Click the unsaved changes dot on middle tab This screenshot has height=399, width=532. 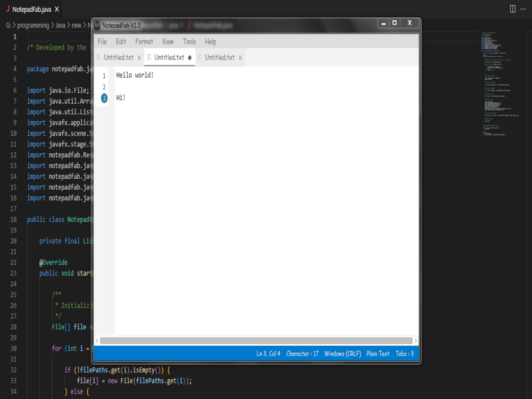[190, 57]
